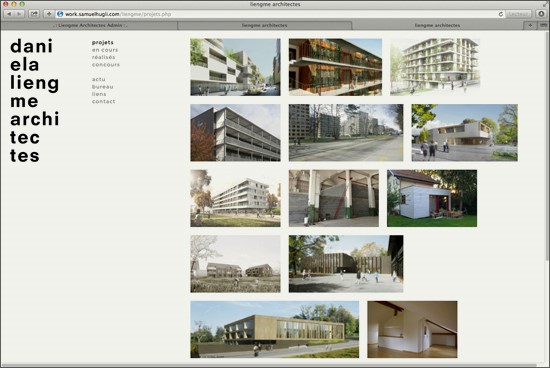Go to the 'actu' page link
This screenshot has height=368, width=550.
click(x=99, y=79)
